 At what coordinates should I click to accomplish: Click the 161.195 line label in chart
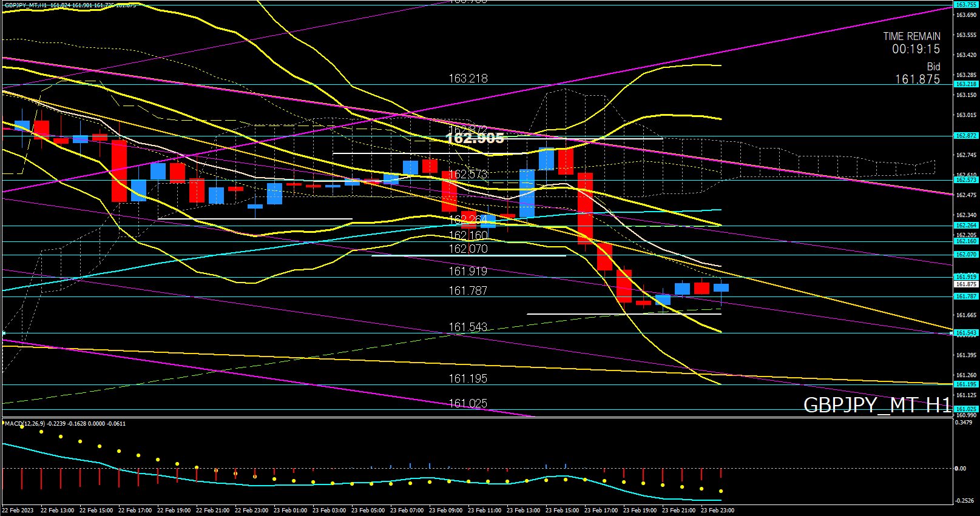(x=468, y=379)
